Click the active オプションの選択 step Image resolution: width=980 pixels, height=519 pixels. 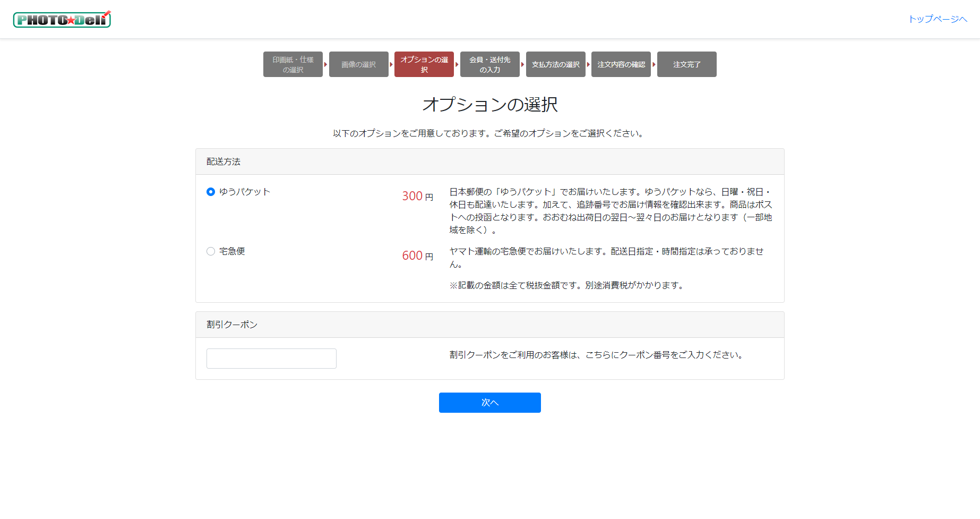pos(424,64)
